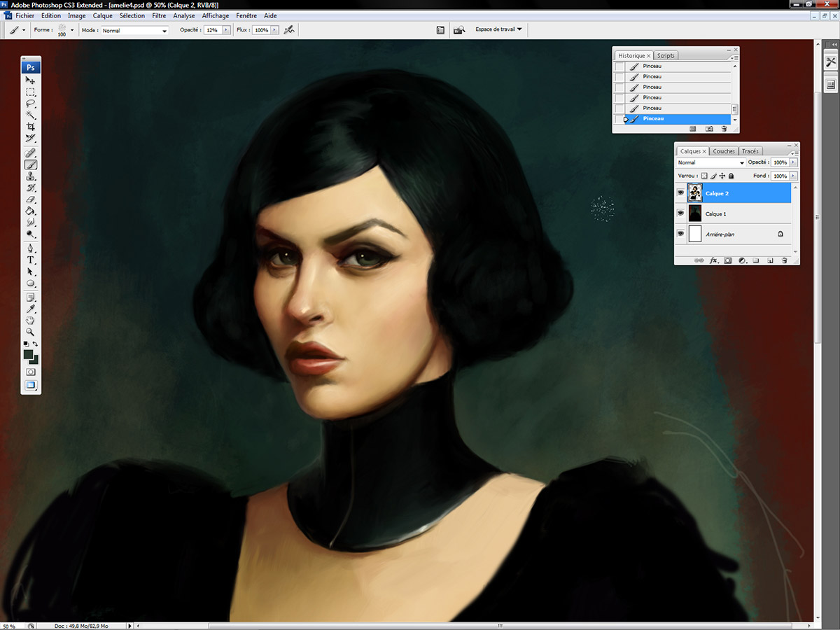This screenshot has height=630, width=840.
Task: Hide the Calque 1 layer
Action: (680, 213)
